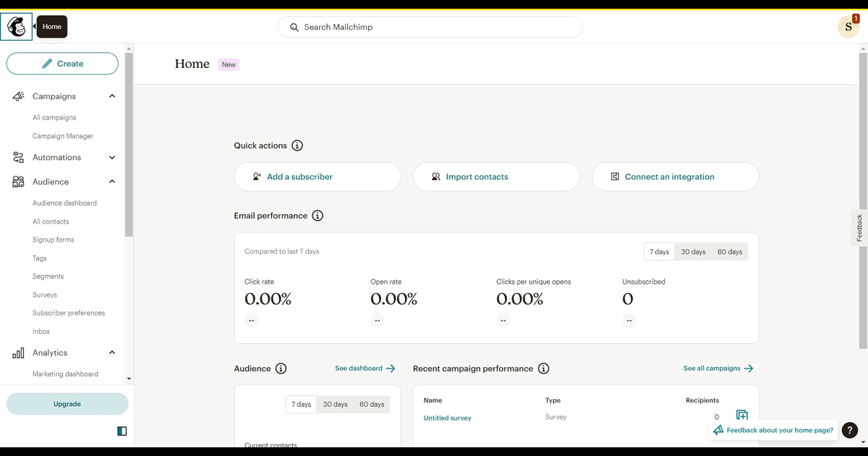Select 60 days in Email performance
The width and height of the screenshot is (868, 456).
click(730, 252)
